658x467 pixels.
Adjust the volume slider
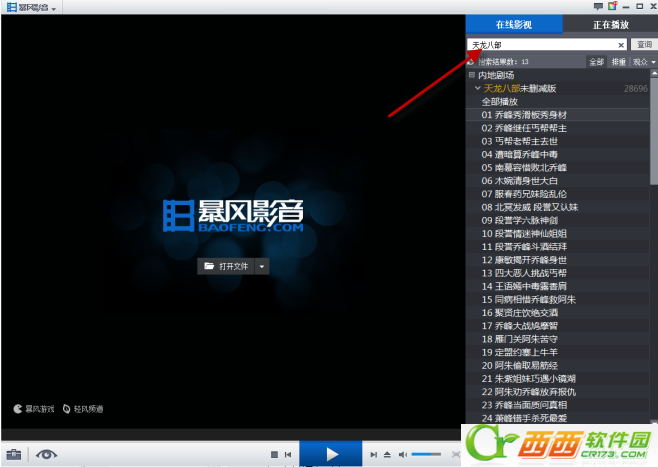[x=426, y=454]
